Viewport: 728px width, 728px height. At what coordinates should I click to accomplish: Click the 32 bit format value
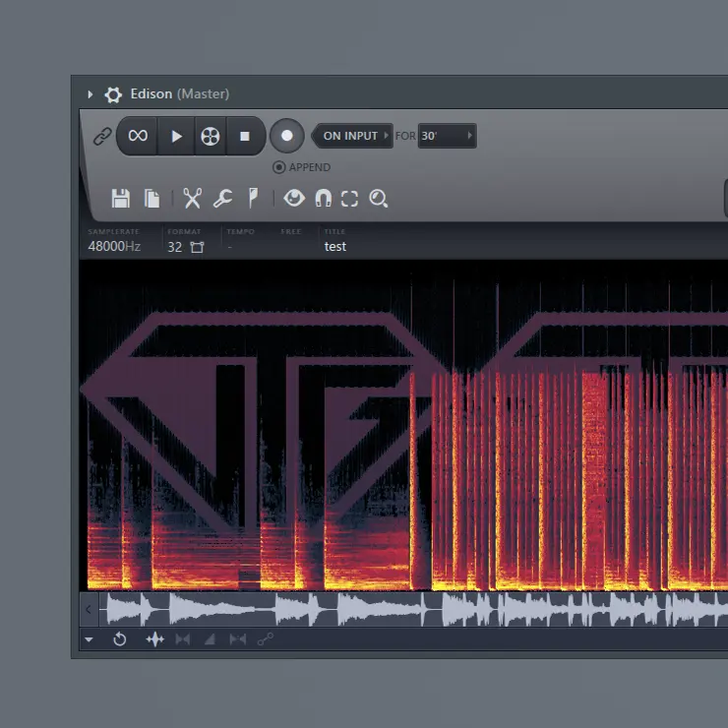(174, 247)
